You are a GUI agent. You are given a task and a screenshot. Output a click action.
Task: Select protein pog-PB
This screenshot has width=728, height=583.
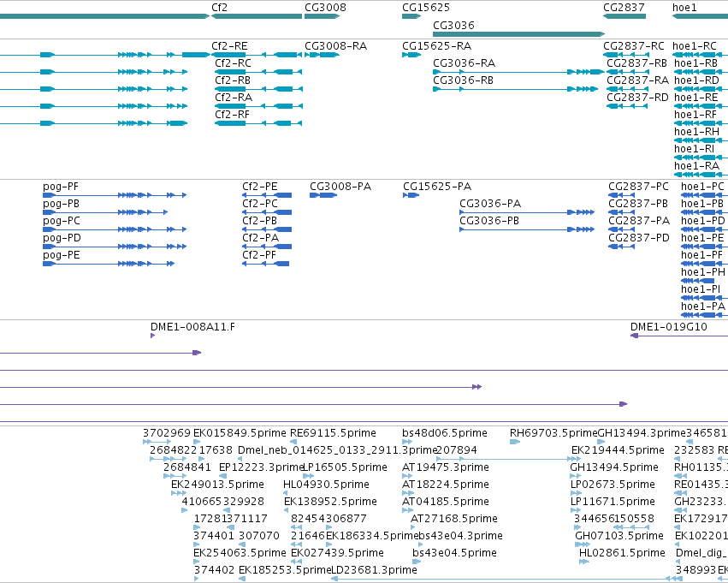point(105,212)
